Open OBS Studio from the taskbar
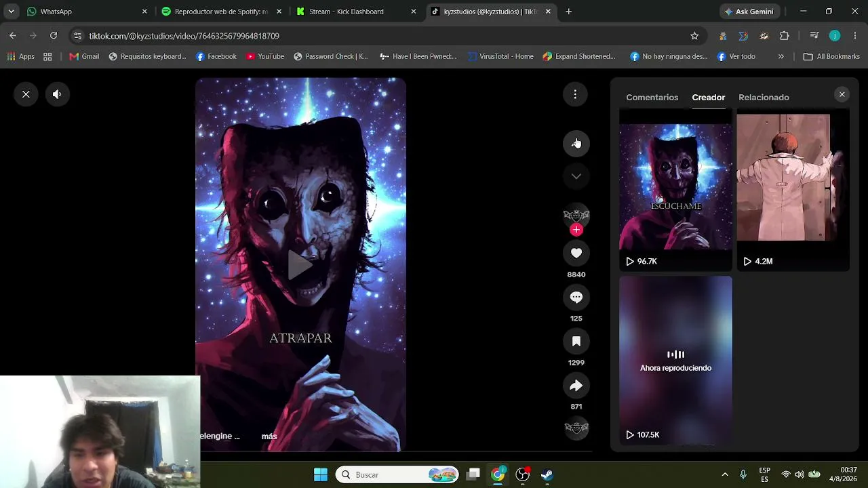This screenshot has height=488, width=868. 523,474
